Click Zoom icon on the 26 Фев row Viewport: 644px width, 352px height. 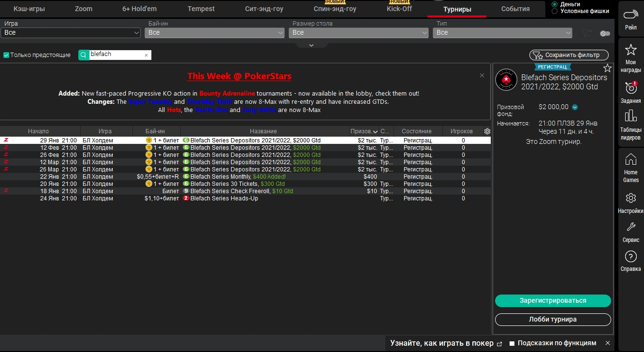point(6,155)
